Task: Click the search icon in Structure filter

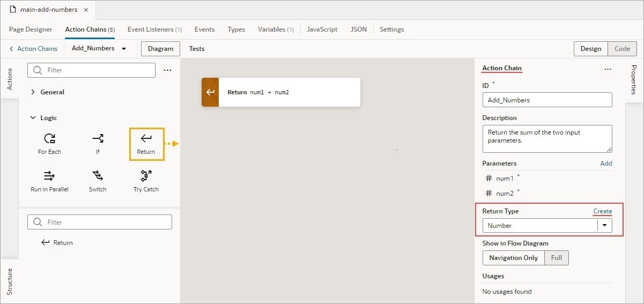Action: pyautogui.click(x=38, y=222)
